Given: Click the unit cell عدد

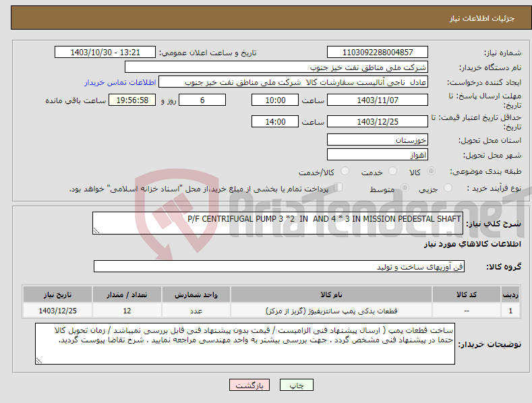Looking at the screenshot, I should (196, 311).
